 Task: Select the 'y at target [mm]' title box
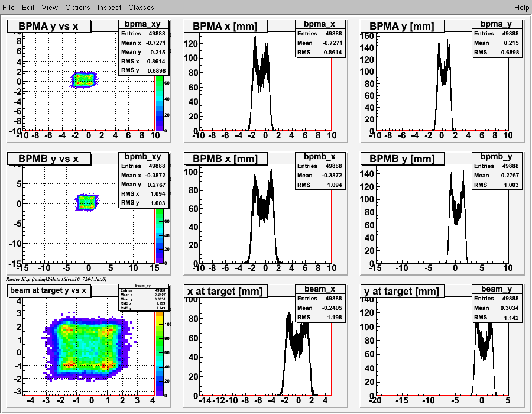(x=403, y=291)
